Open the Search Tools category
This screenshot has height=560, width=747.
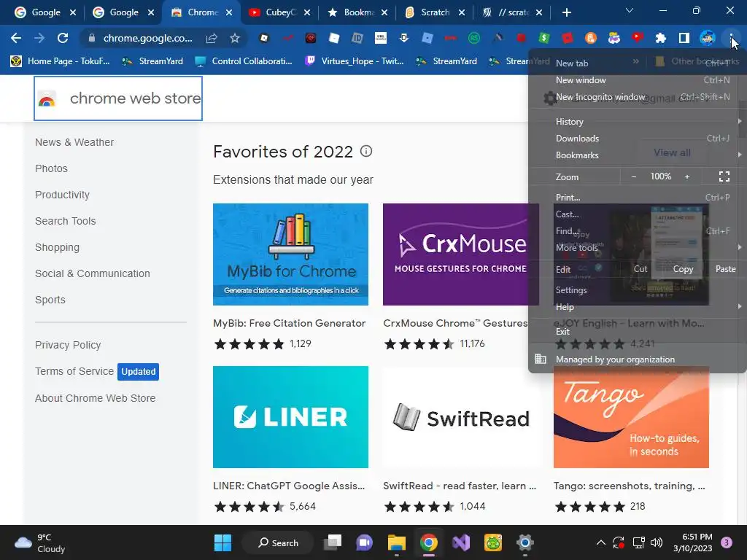coord(65,221)
